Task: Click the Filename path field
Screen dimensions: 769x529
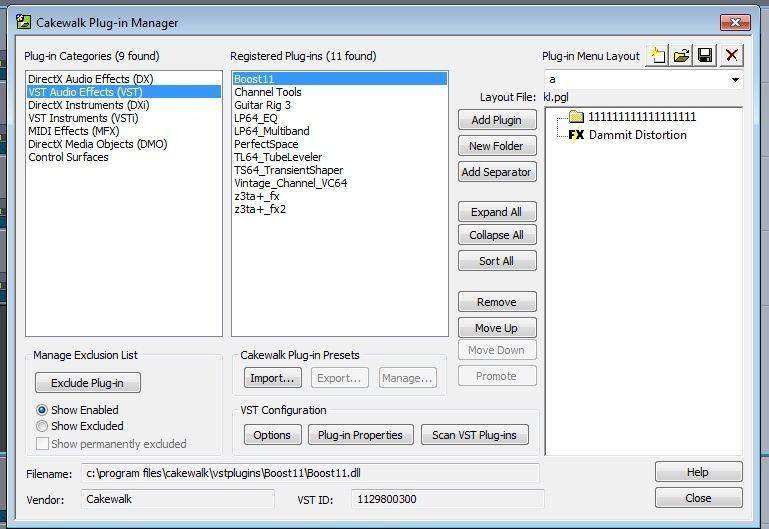Action: pyautogui.click(x=310, y=473)
